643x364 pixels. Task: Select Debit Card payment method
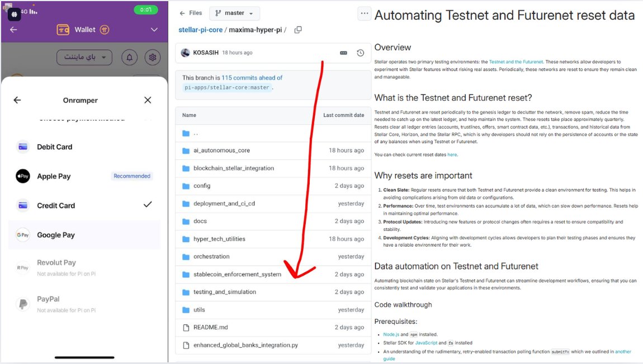tap(84, 146)
